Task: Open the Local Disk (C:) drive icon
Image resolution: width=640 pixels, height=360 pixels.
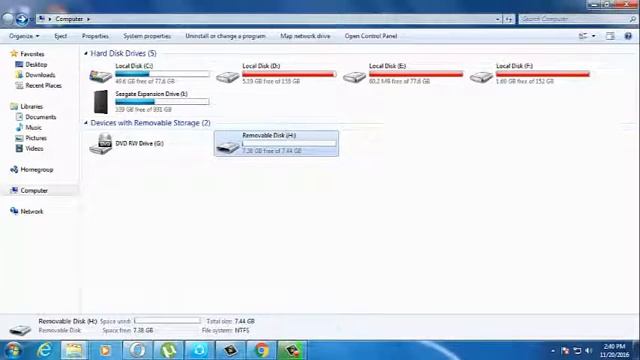Action: (x=100, y=75)
